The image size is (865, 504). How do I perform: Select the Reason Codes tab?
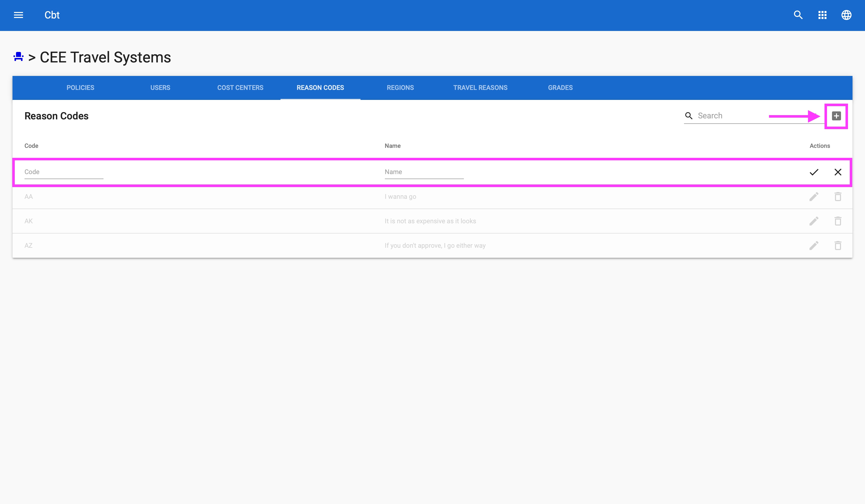pyautogui.click(x=320, y=88)
